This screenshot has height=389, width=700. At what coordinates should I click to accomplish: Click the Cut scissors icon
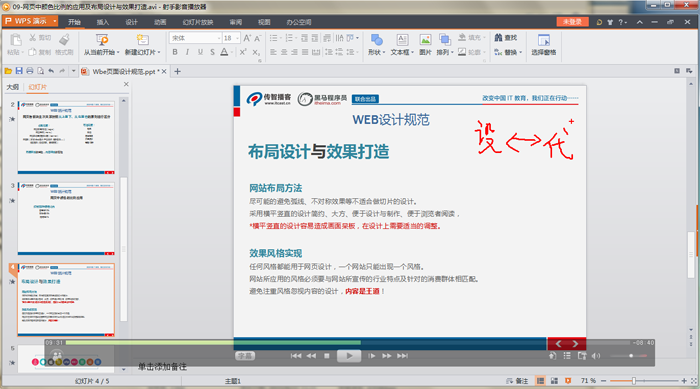(33, 38)
